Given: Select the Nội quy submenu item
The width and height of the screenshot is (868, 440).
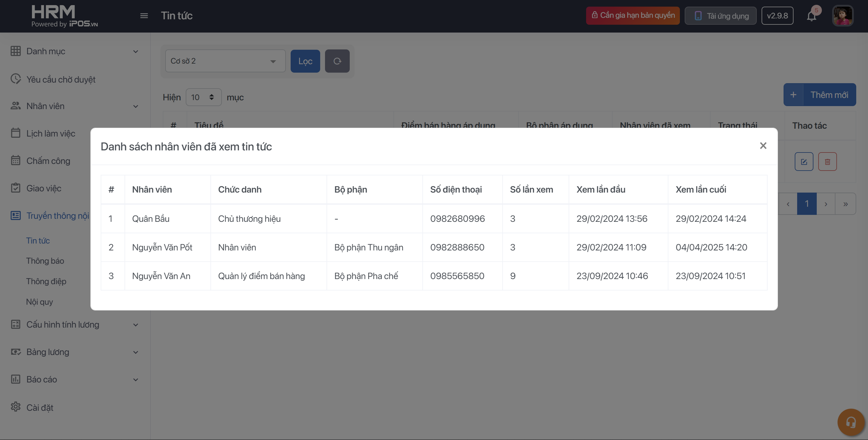Looking at the screenshot, I should point(39,302).
